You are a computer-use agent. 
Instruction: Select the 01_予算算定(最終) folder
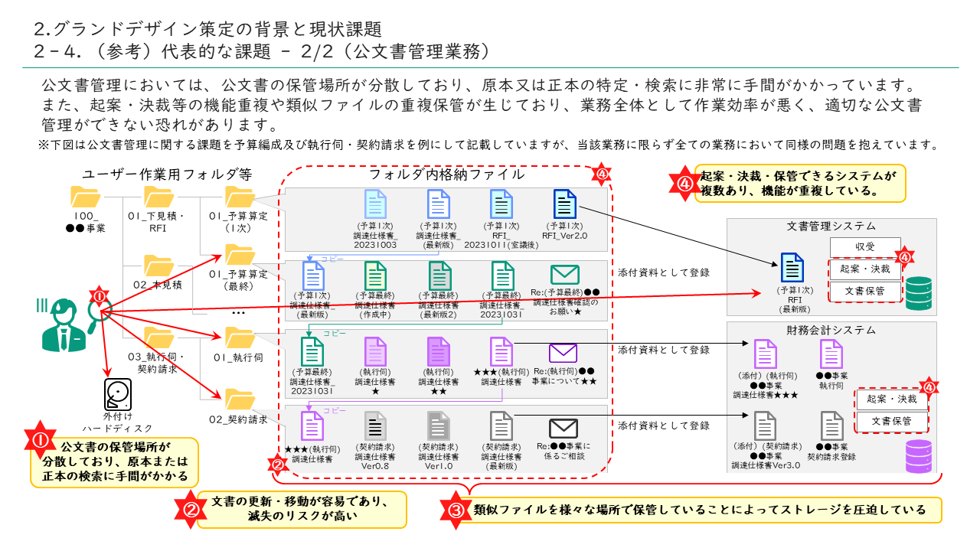[240, 256]
